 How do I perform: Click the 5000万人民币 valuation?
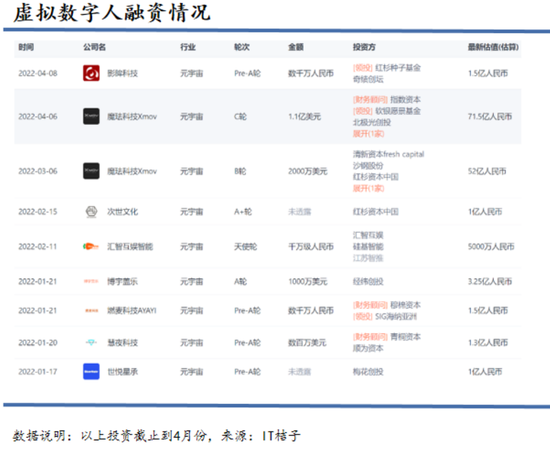coord(491,247)
